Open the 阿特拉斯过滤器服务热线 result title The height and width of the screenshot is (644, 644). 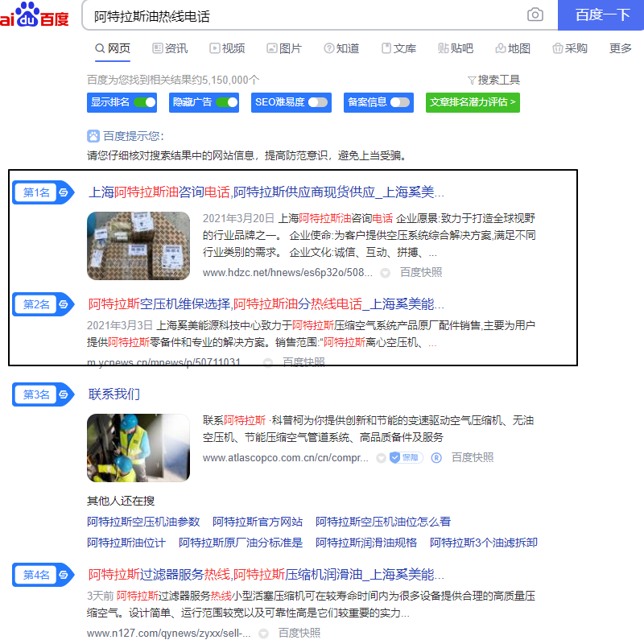[266, 575]
